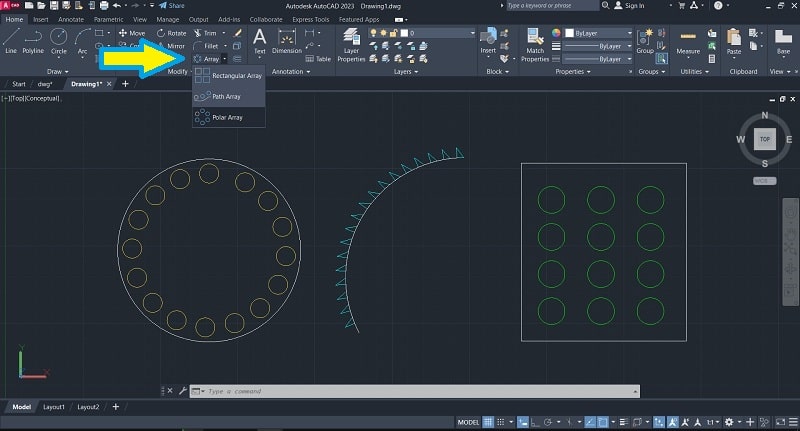Toggle lineweight display
Viewport: 800px width, 431px height.
pyautogui.click(x=623, y=422)
